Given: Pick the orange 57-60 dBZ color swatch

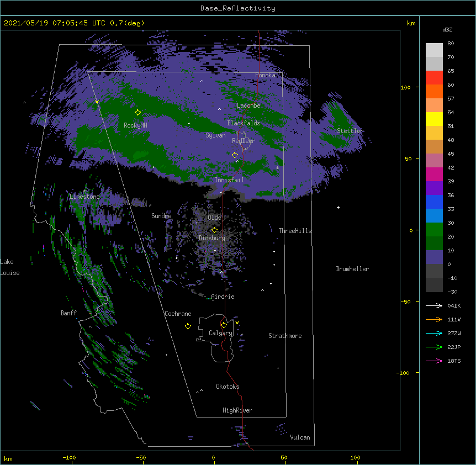Looking at the screenshot, I should pyautogui.click(x=434, y=91).
